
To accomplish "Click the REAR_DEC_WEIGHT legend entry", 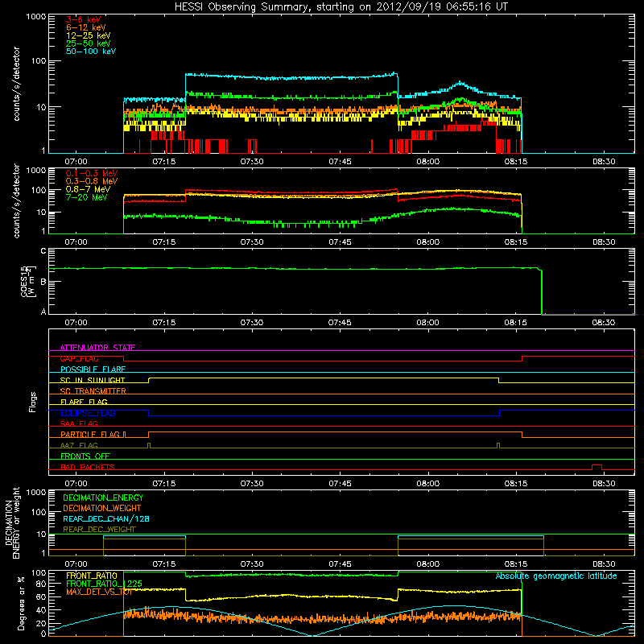I will [x=99, y=530].
